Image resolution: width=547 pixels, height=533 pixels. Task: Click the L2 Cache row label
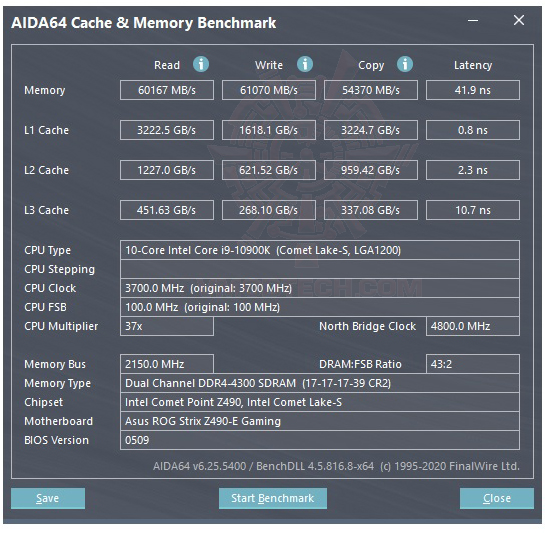pos(46,170)
